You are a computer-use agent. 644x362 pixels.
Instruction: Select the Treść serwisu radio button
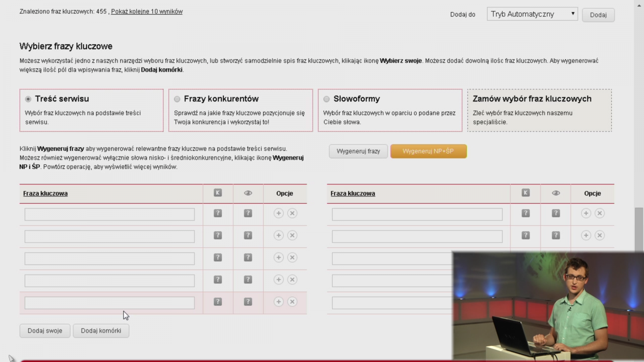pyautogui.click(x=28, y=99)
